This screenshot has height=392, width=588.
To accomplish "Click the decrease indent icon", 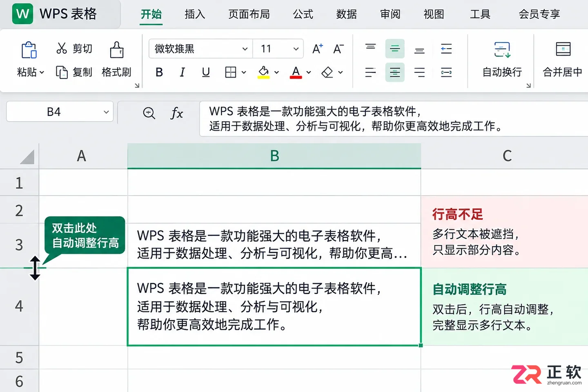I will [446, 49].
